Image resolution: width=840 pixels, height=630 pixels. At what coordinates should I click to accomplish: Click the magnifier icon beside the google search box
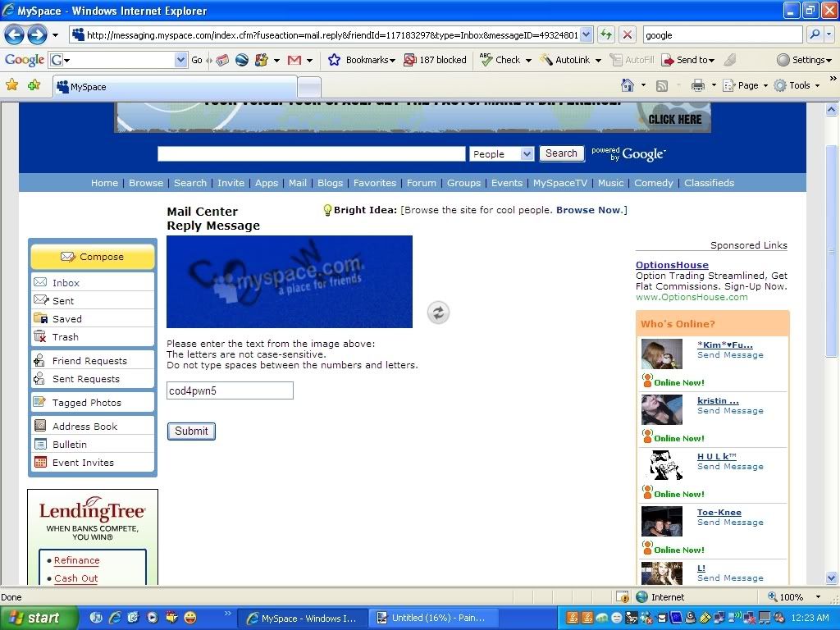(x=815, y=35)
